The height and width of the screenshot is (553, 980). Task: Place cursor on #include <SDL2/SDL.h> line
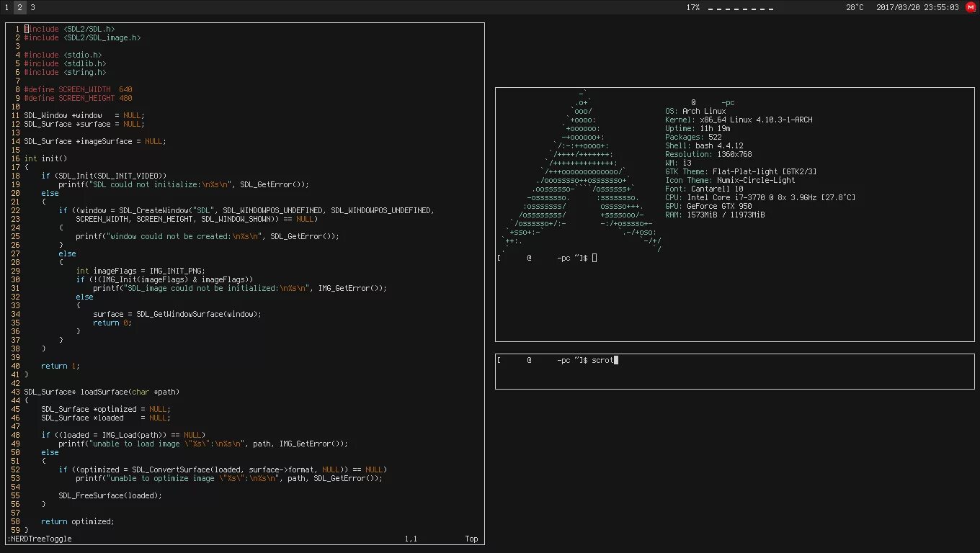(x=69, y=29)
